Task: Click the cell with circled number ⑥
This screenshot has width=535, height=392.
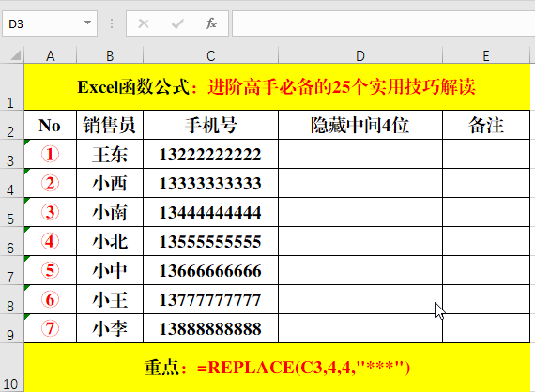Action: pyautogui.click(x=50, y=299)
